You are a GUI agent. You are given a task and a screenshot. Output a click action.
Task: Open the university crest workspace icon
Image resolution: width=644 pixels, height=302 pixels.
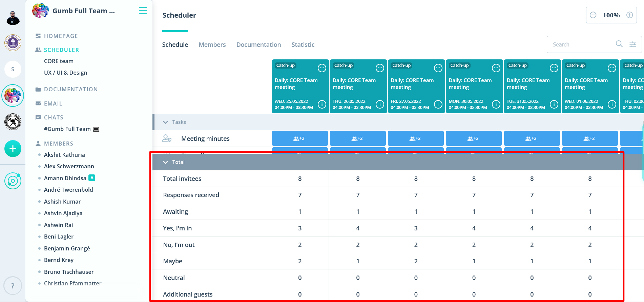click(x=13, y=43)
